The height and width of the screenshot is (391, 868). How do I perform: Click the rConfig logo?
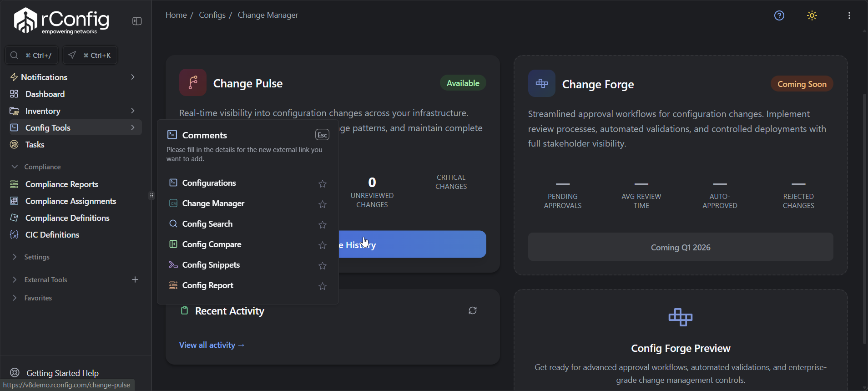61,21
